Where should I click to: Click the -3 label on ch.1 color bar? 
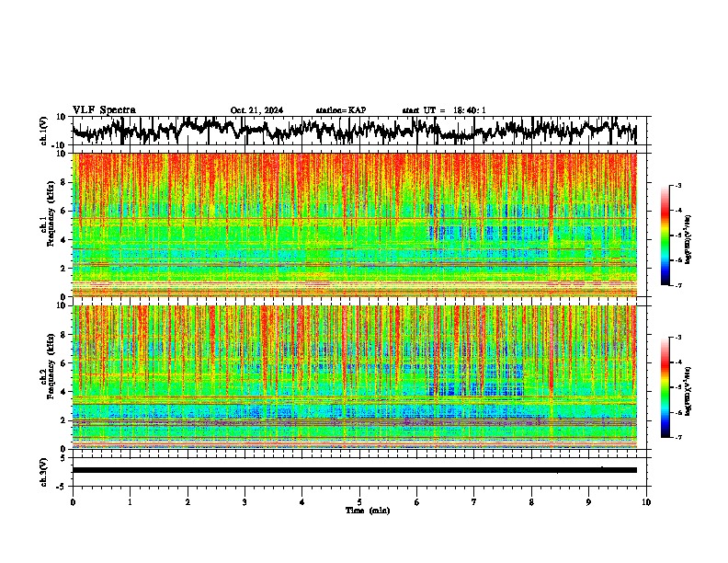tap(677, 185)
